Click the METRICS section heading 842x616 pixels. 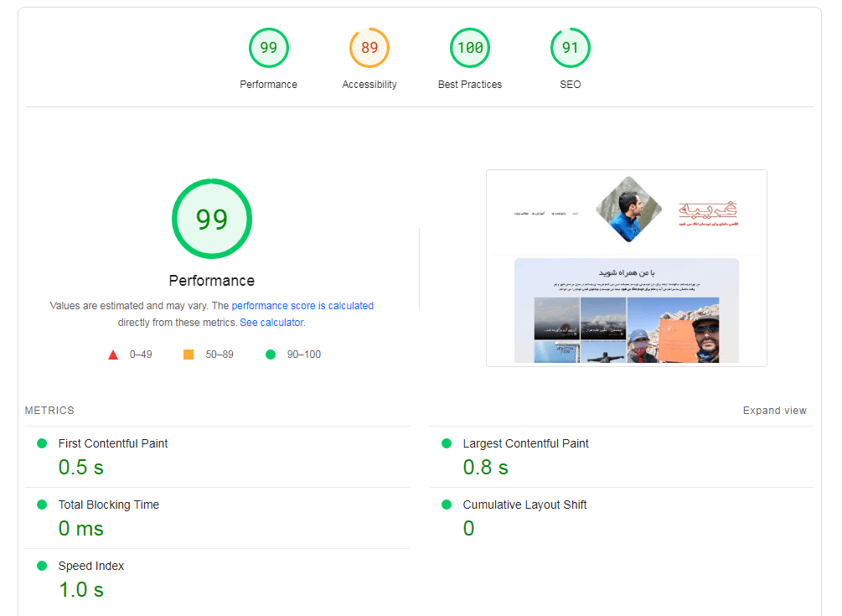click(49, 410)
